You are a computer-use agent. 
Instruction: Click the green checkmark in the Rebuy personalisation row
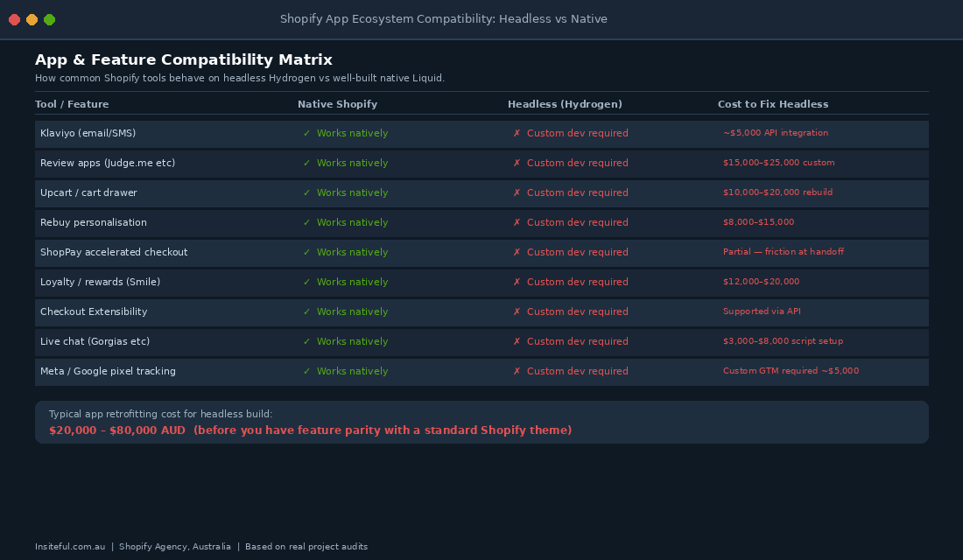(x=306, y=222)
